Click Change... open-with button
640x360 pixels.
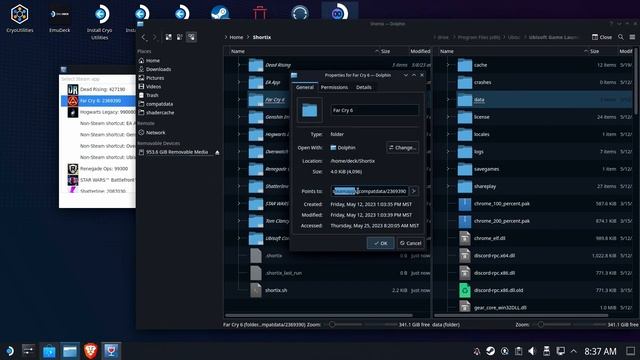click(x=402, y=147)
